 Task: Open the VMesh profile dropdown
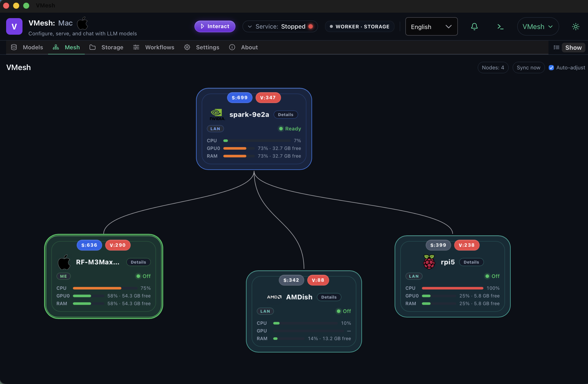[538, 26]
